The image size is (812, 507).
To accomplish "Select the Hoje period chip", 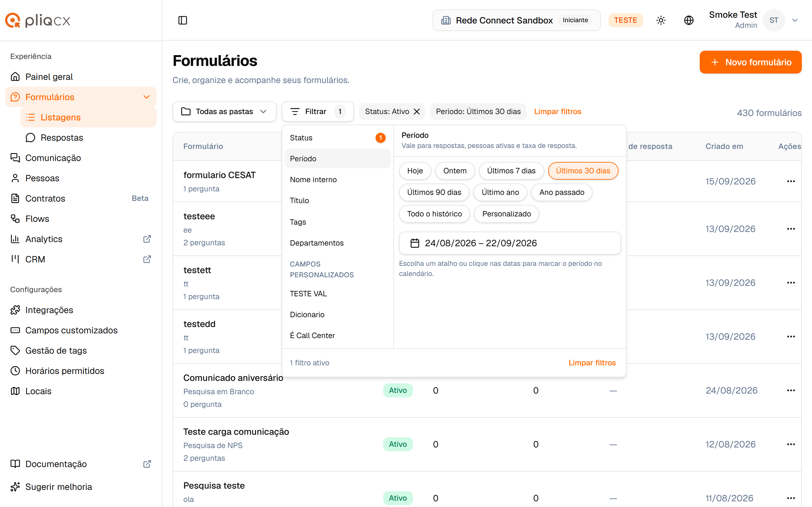I will [415, 171].
